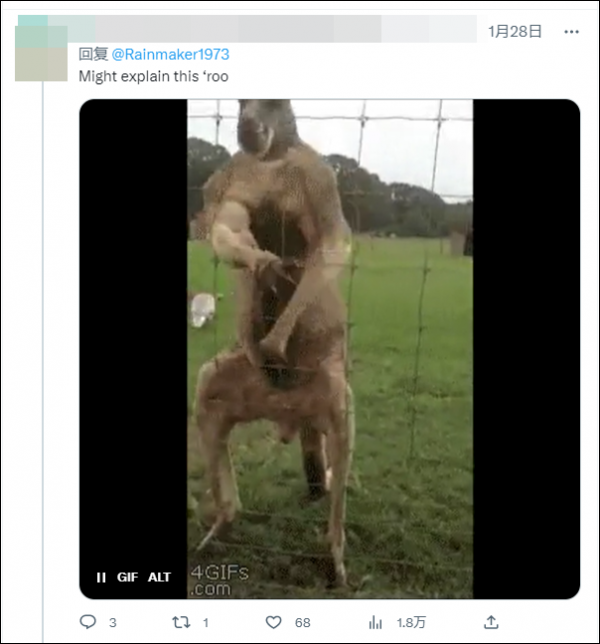Click the reply speech bubble icon
Screen dimensions: 600x644
(87, 622)
